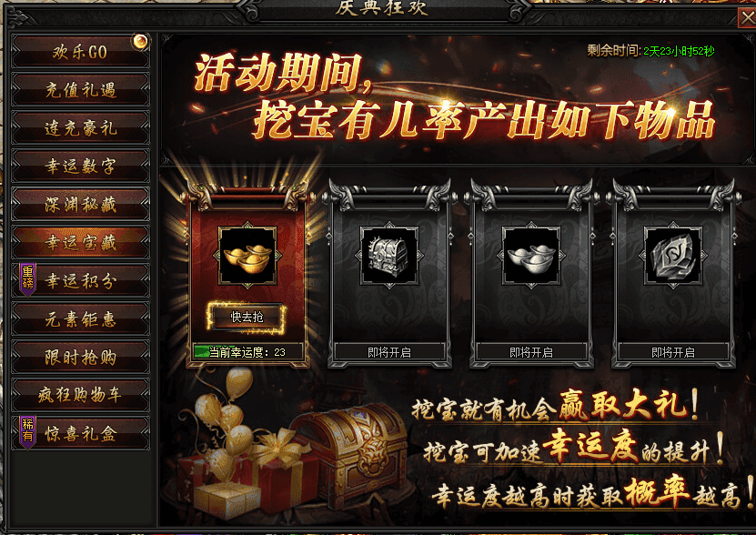The width and height of the screenshot is (756, 535).
Task: Open the 幸运数字 tab
Action: [x=81, y=166]
